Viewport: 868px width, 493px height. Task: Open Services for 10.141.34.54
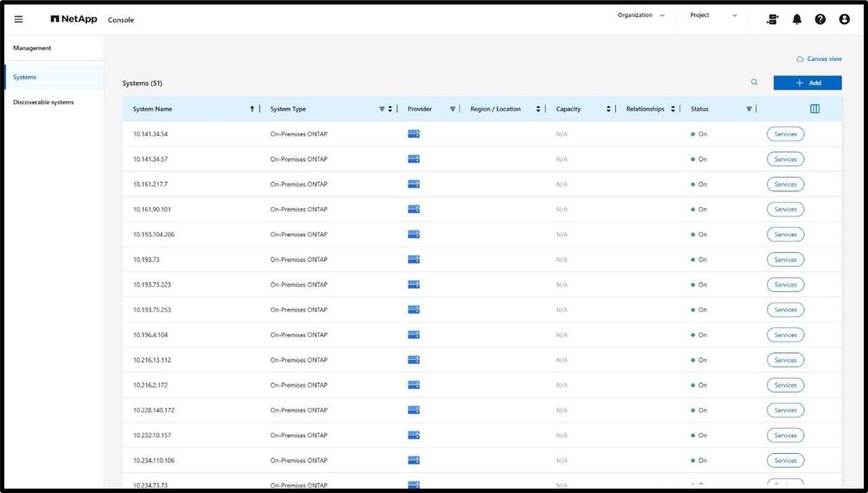point(785,134)
